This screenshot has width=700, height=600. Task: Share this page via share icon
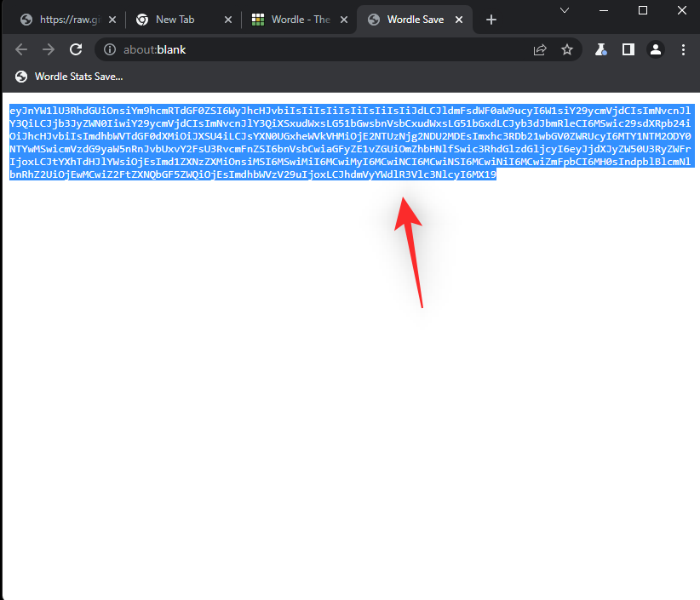click(540, 49)
